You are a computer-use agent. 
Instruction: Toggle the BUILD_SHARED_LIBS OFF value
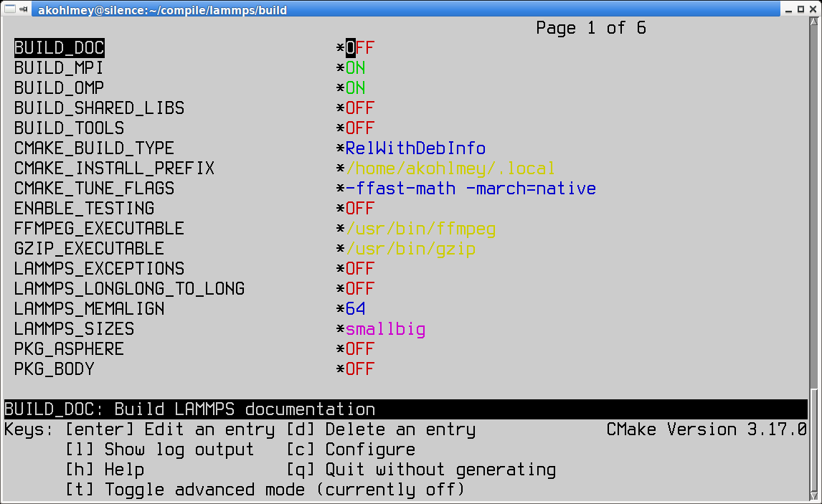[x=359, y=108]
